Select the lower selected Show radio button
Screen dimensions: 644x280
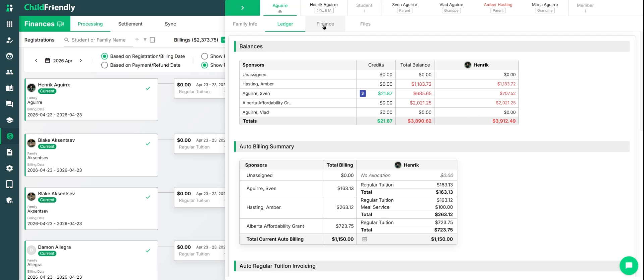click(205, 65)
